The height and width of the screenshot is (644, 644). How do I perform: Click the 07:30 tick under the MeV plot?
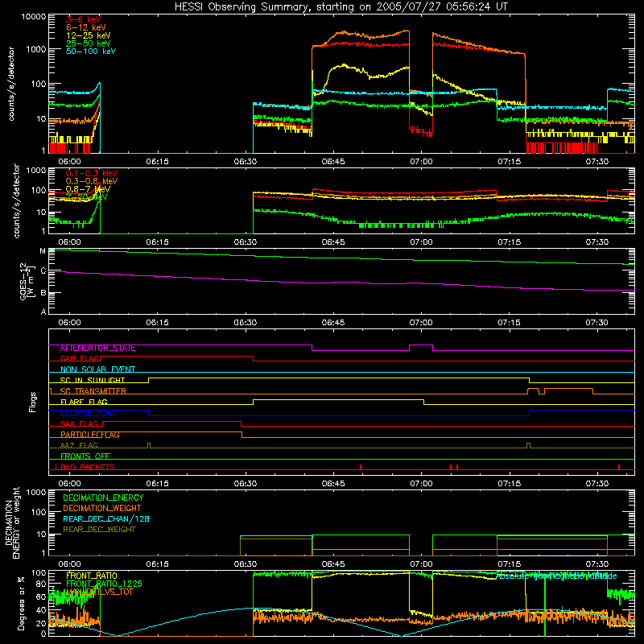[x=597, y=242]
